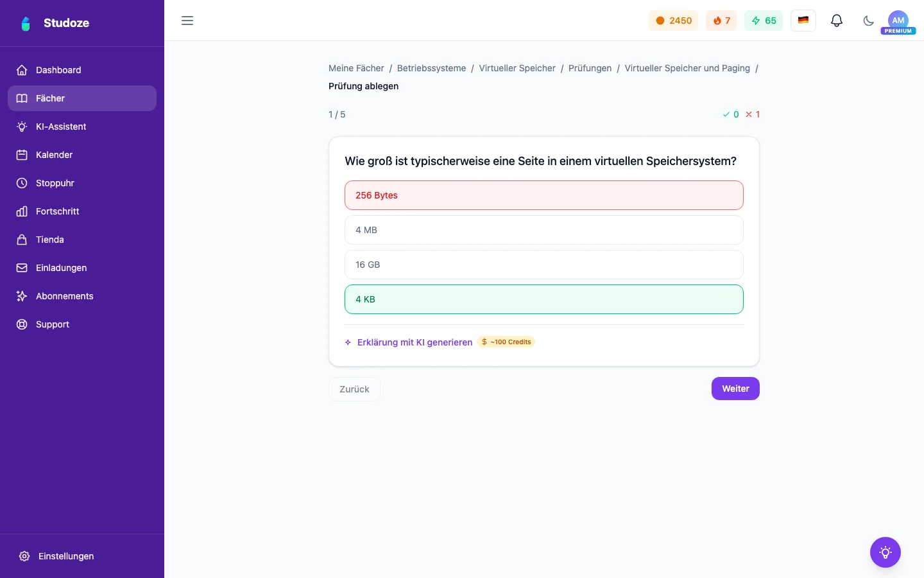Go to Virtueller Speicher und Paging breadcrumb

[x=687, y=68]
